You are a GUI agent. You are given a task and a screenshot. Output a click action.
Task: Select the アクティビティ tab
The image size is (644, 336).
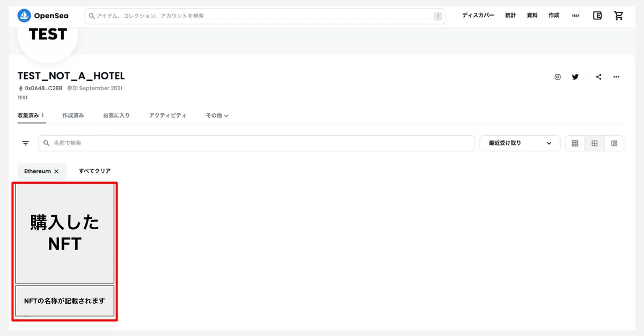coord(168,115)
